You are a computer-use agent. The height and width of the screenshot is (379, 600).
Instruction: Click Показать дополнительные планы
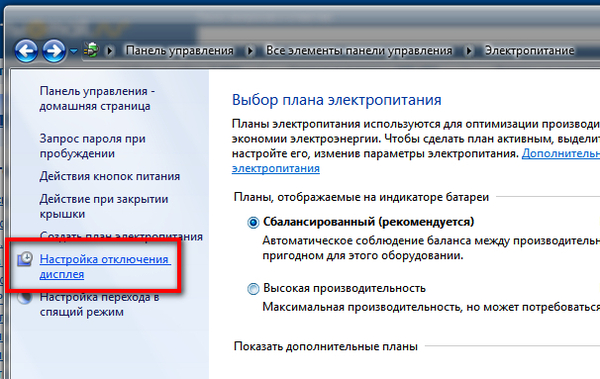326,346
